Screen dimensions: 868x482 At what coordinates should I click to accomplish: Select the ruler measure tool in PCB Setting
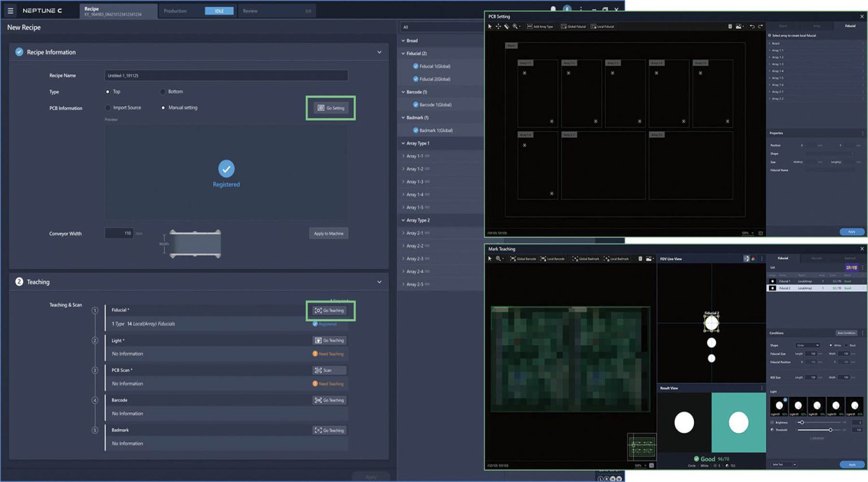[x=506, y=27]
